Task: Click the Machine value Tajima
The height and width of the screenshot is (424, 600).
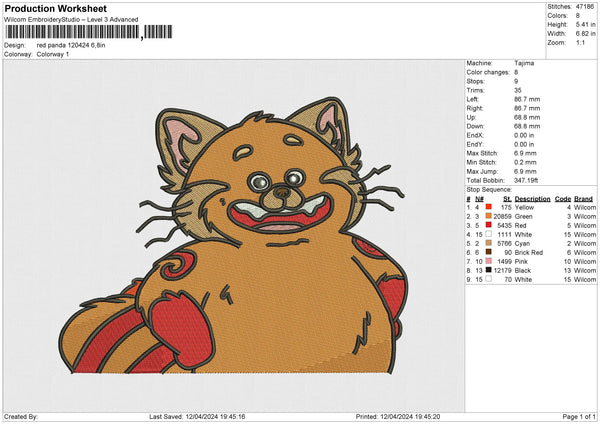Action: 524,63
